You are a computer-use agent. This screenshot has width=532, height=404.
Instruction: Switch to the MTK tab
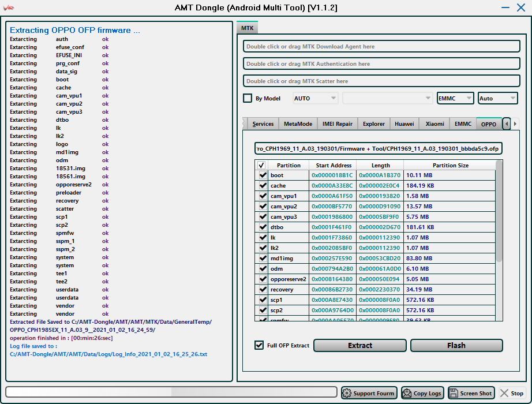pyautogui.click(x=248, y=28)
